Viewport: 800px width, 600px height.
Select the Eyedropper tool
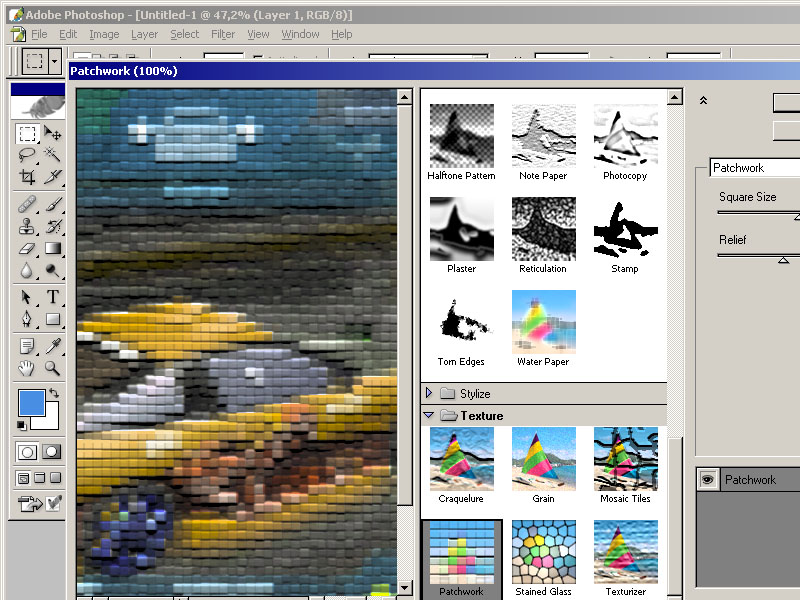click(52, 346)
